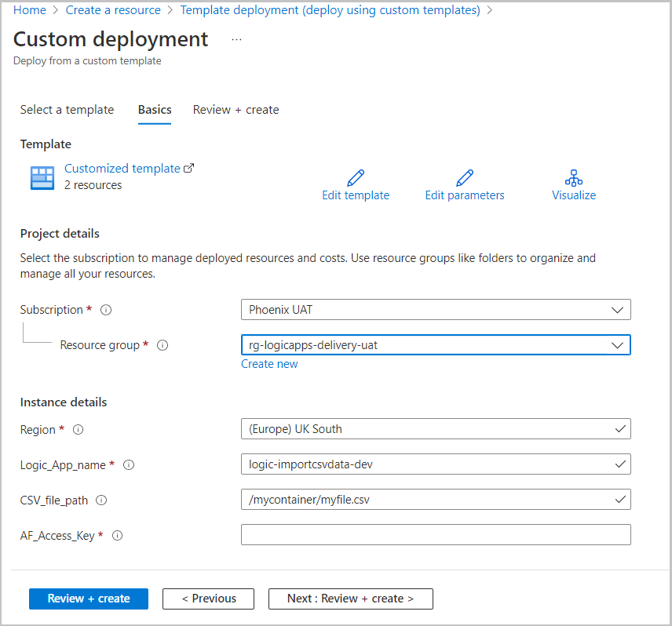Click the Create new resource group link
Viewport: 672px width, 626px height.
[x=269, y=363]
